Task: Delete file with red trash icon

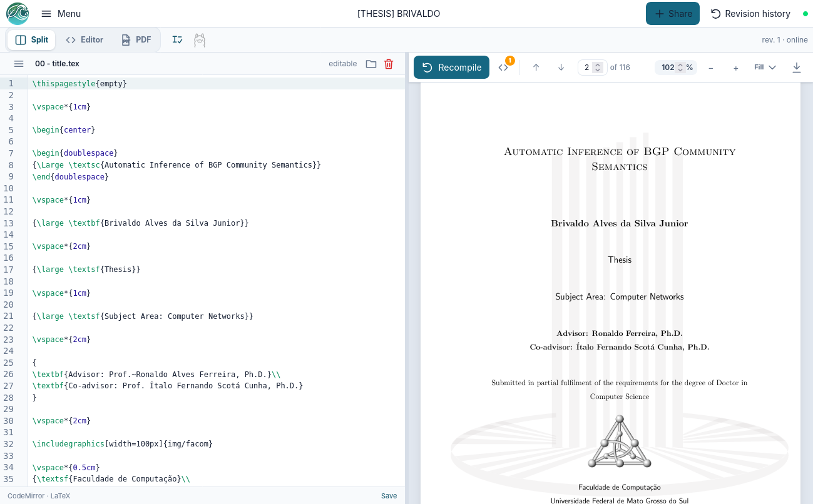Action: pos(389,64)
